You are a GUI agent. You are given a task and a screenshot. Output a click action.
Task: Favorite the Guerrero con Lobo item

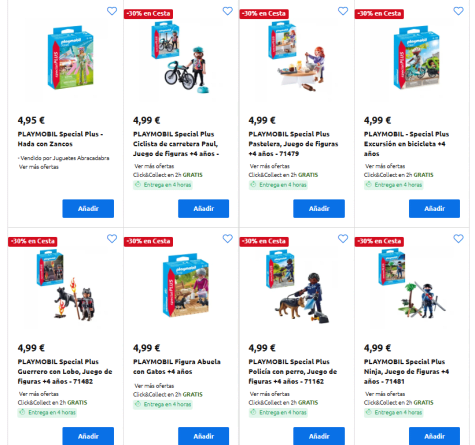click(112, 239)
